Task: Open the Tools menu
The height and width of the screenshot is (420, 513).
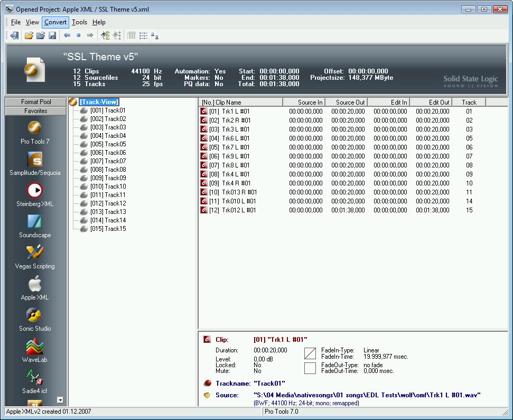Action: coord(79,22)
